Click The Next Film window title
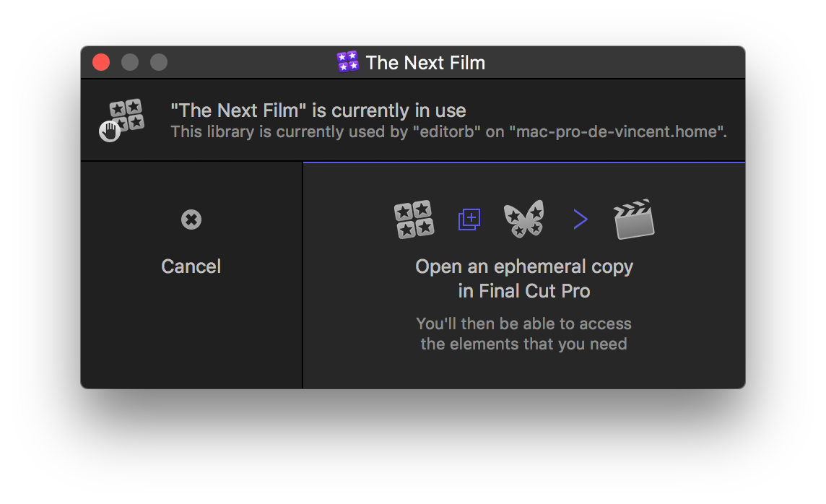The height and width of the screenshot is (504, 826). (x=425, y=63)
